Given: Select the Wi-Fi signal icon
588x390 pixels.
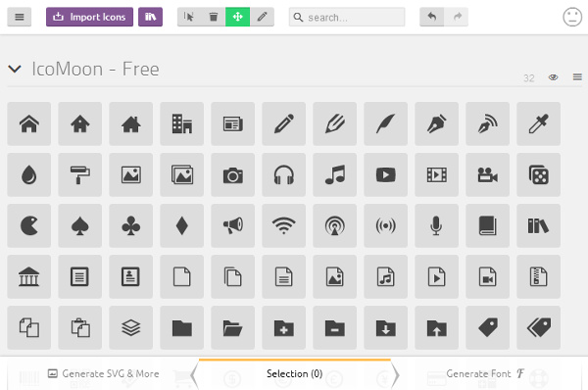Looking at the screenshot, I should pyautogui.click(x=284, y=225).
